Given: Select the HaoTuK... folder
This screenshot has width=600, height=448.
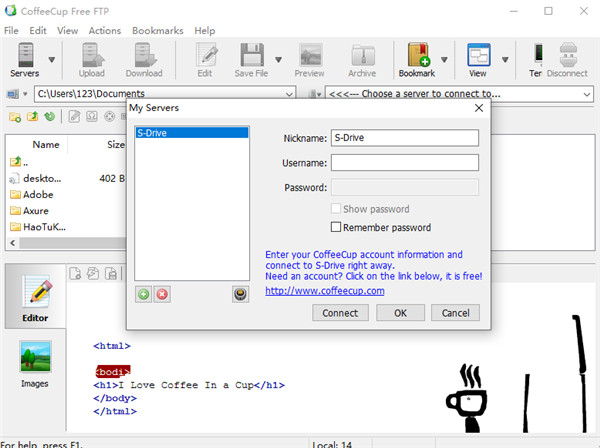Looking at the screenshot, I should click(x=38, y=227).
